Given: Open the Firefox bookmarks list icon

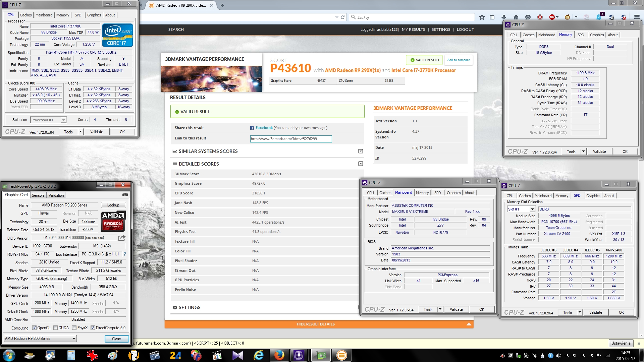Looking at the screenshot, I should [x=492, y=17].
